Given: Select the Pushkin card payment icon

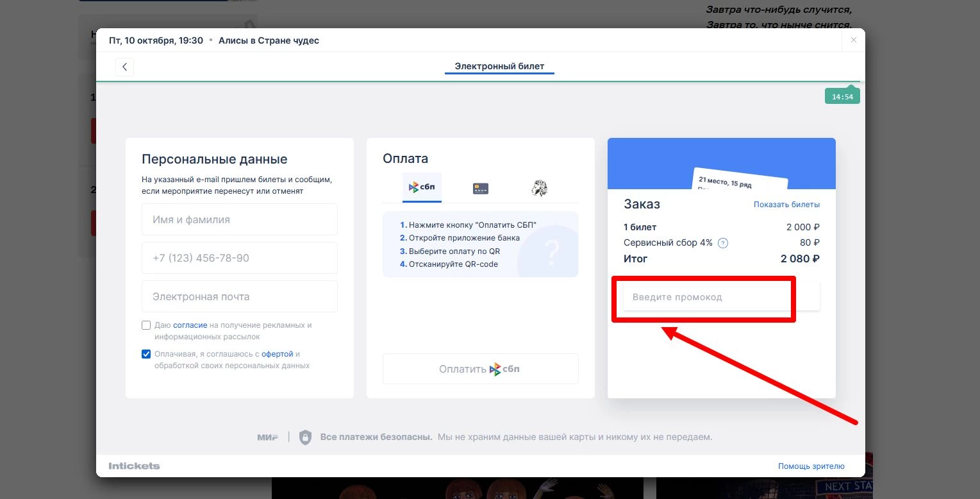Looking at the screenshot, I should click(x=539, y=188).
